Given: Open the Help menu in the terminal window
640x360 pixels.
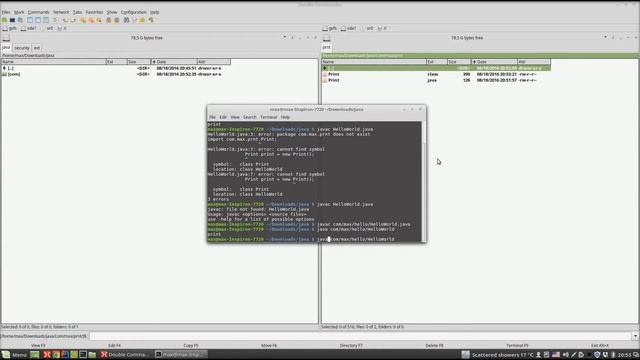Looking at the screenshot, I should pos(285,117).
